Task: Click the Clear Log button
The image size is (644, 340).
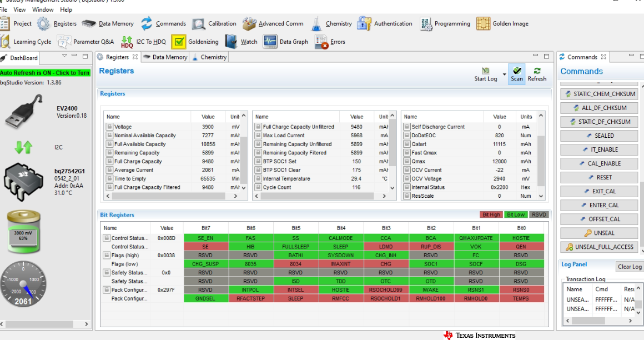Action: click(630, 267)
